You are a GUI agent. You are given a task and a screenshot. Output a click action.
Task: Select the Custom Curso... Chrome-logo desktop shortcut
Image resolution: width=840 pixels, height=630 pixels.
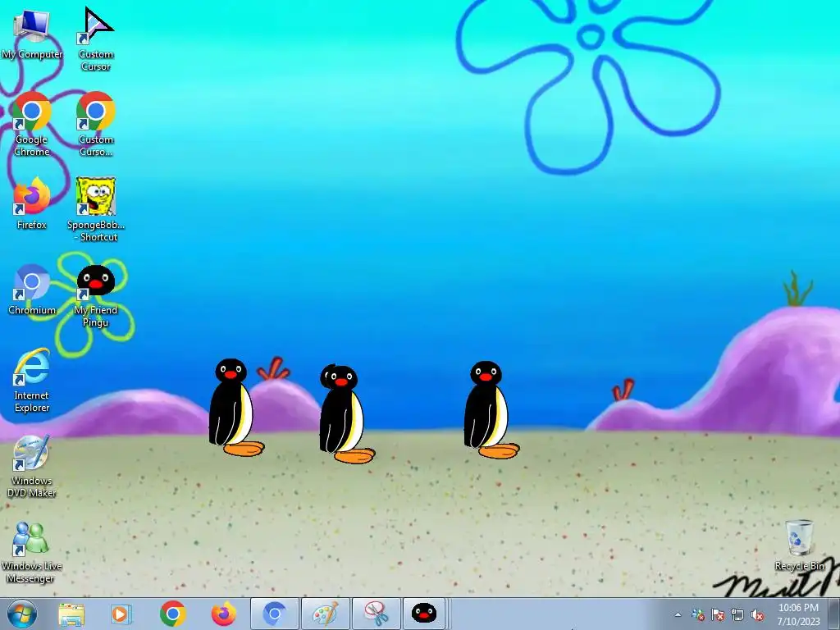click(95, 125)
